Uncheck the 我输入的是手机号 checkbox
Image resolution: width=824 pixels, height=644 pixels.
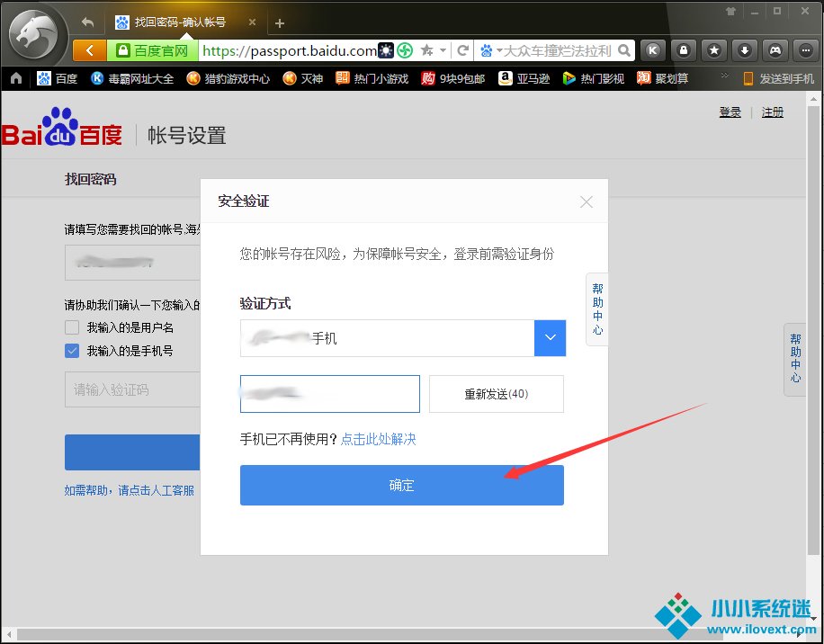(72, 351)
